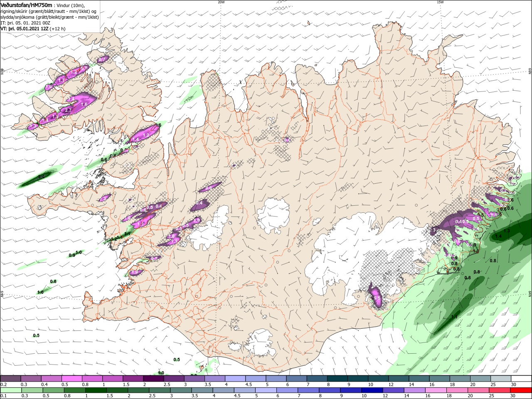Image resolution: width=532 pixels, height=399 pixels.
Task: Click the light pink 16 swatch in lower scale
Action: [435, 390]
